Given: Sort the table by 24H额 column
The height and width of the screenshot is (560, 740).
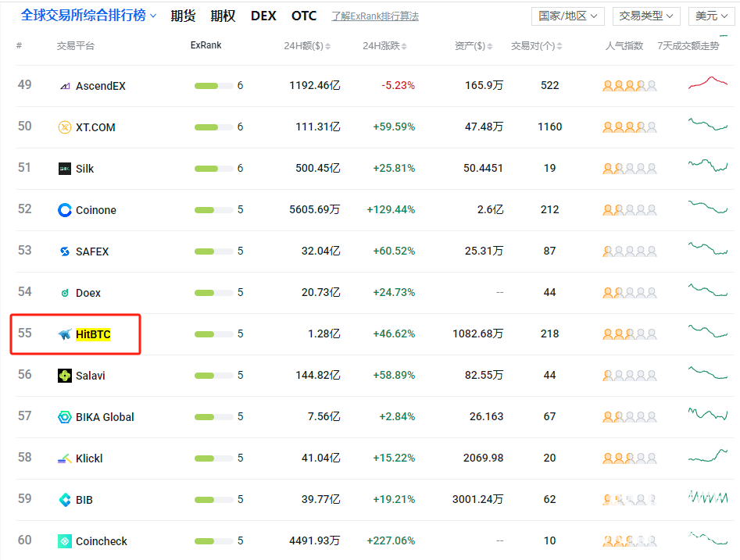Looking at the screenshot, I should click(307, 46).
